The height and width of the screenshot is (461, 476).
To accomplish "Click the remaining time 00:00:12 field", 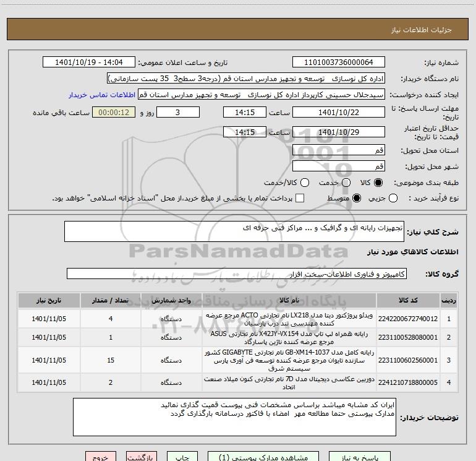I will (x=114, y=112).
